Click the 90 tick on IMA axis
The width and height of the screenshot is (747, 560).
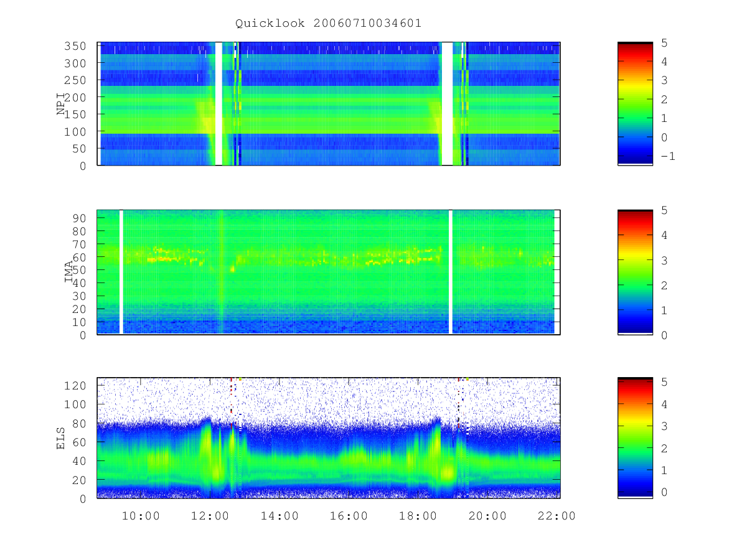pyautogui.click(x=80, y=218)
